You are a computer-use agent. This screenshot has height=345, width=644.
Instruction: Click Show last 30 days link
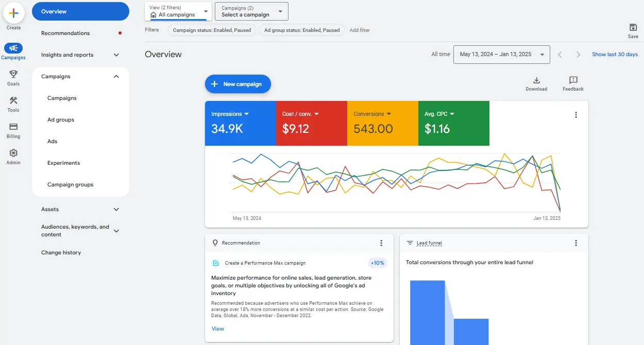615,55
